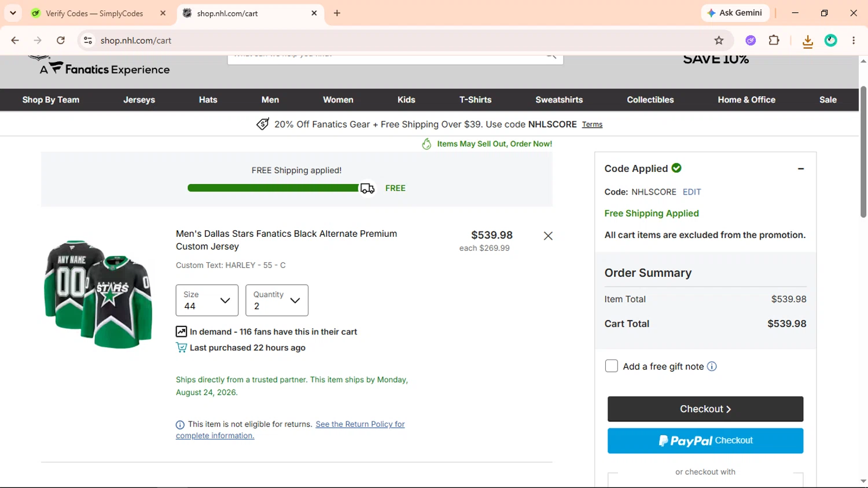Open the Men menu
Screen dimensions: 868x488
(x=270, y=100)
